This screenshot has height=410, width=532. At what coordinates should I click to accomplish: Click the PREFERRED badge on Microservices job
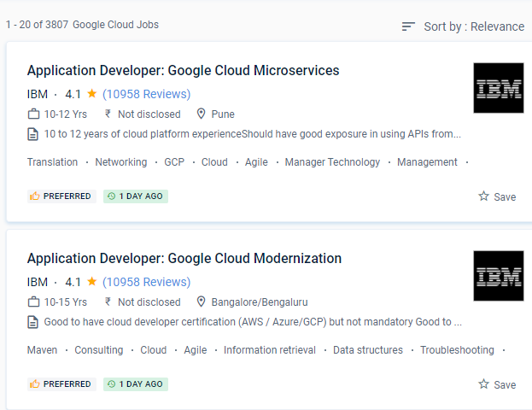60,196
